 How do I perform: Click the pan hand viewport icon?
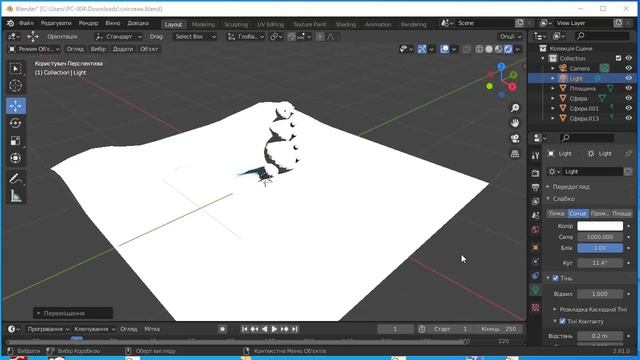515,123
